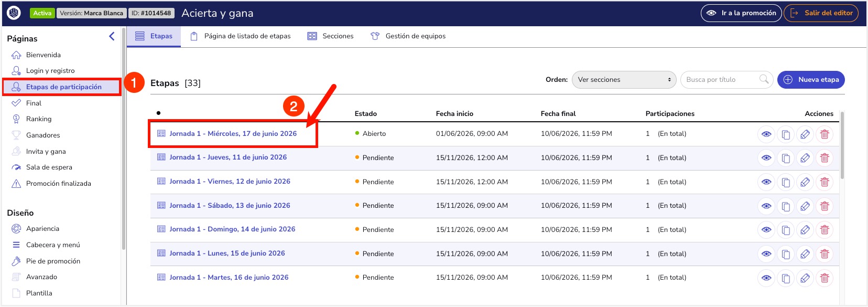Preview the Domingo 14 de junio stage
The width and height of the screenshot is (868, 307).
pos(766,230)
